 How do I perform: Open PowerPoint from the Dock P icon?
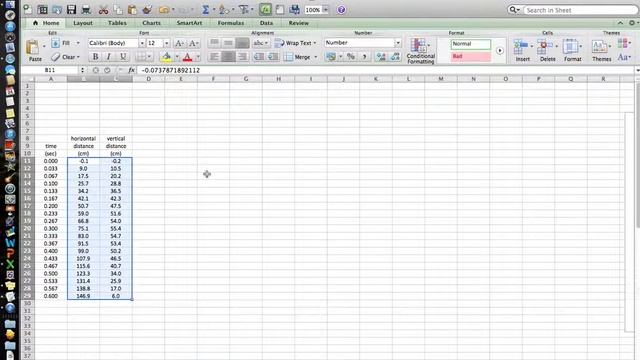pos(10,253)
